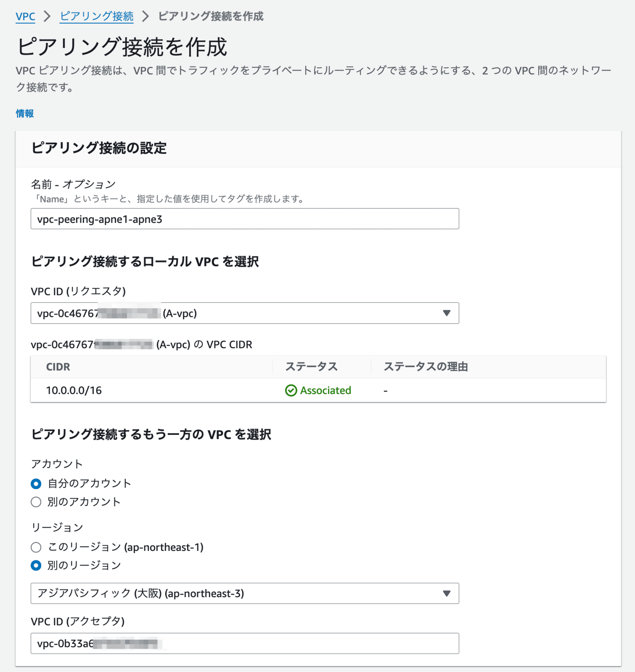Click the first breadcrumb chevron separator
This screenshot has height=672, width=635.
(x=47, y=16)
